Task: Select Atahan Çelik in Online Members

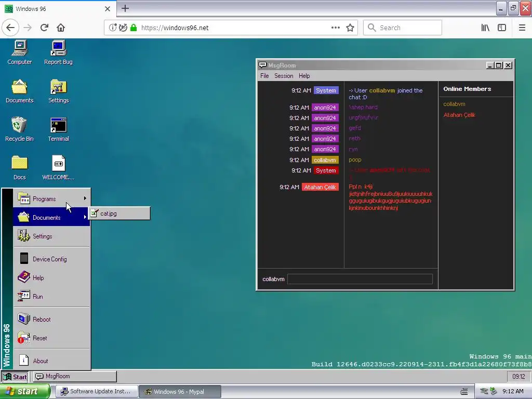Action: pos(459,115)
